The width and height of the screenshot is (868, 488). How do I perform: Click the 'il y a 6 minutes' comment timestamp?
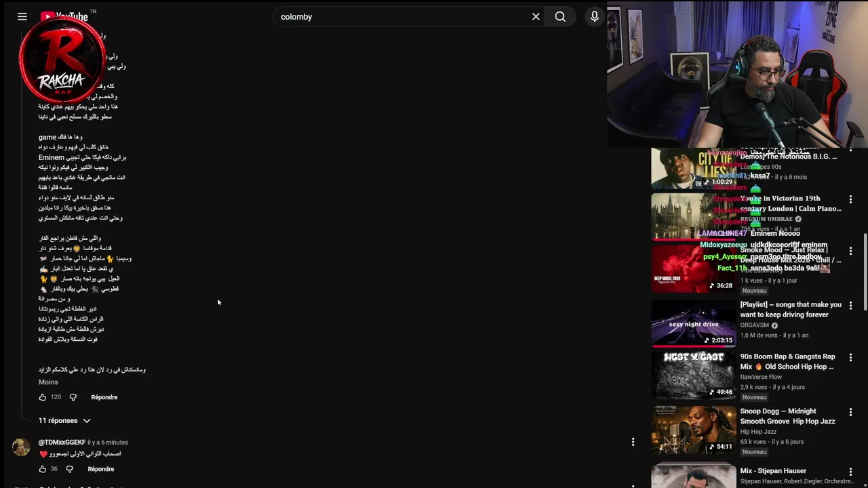pos(108,443)
